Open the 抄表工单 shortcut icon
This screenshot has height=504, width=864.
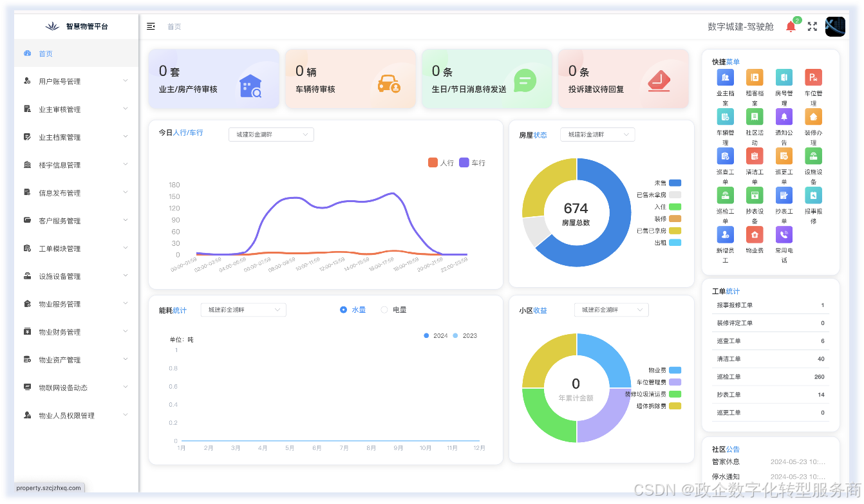click(x=784, y=195)
